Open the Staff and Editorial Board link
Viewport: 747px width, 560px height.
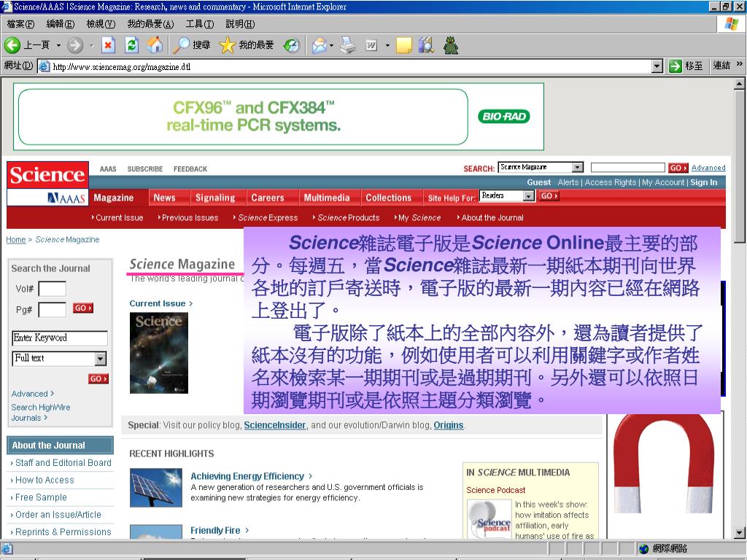[x=63, y=462]
